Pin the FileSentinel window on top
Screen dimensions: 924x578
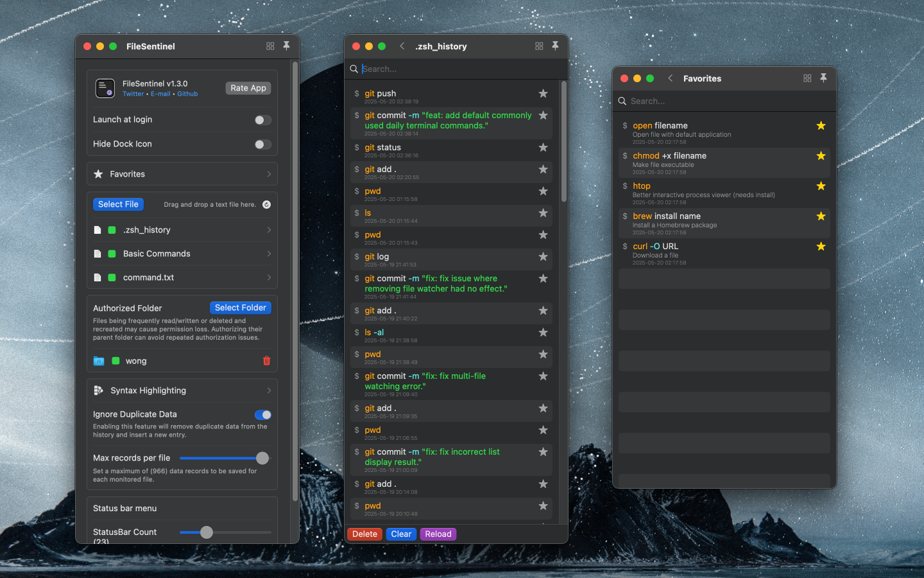pyautogui.click(x=286, y=46)
